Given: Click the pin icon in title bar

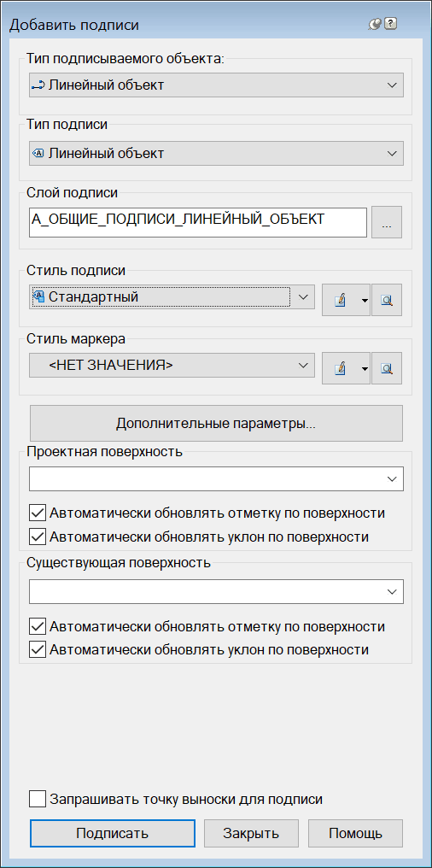Looking at the screenshot, I should coord(375,24).
